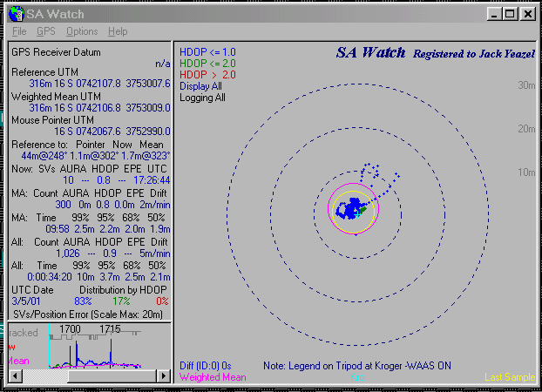Click the Logging All label
Screen dimensions: 542x392
[x=202, y=98]
